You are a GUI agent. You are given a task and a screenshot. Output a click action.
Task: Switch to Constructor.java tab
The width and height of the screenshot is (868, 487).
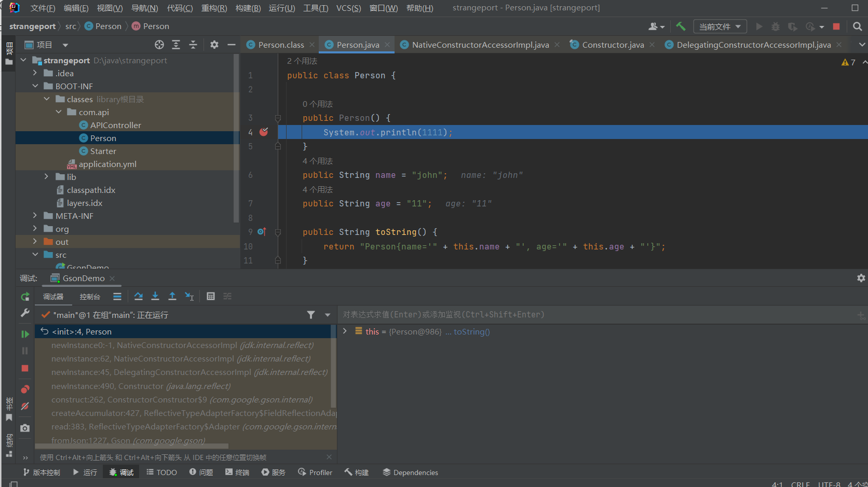pyautogui.click(x=613, y=45)
